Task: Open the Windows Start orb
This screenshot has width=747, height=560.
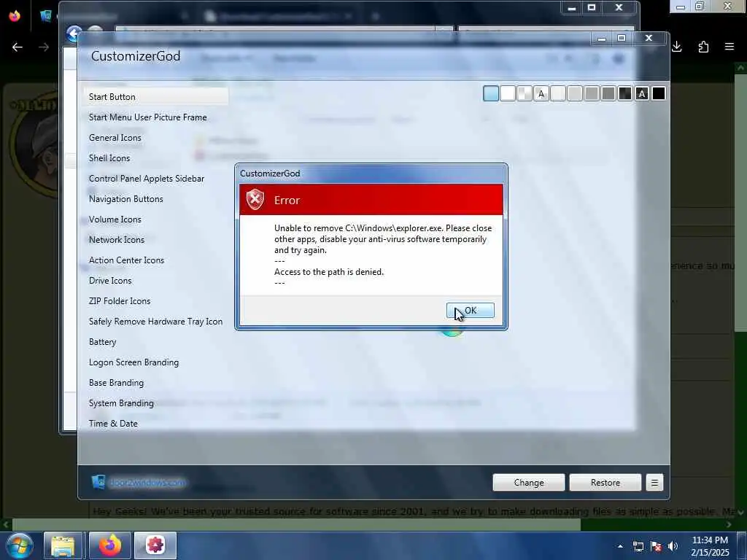Action: [x=20, y=545]
